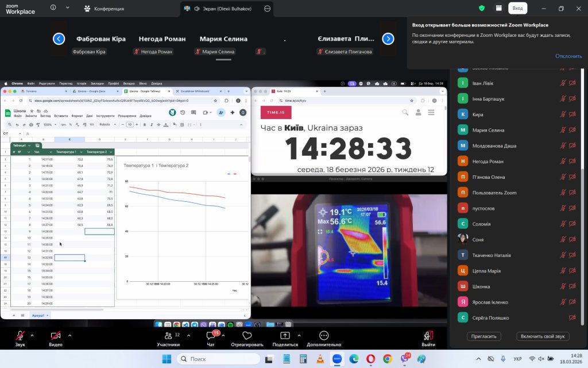Turn on camera with Видео button

click(56, 336)
